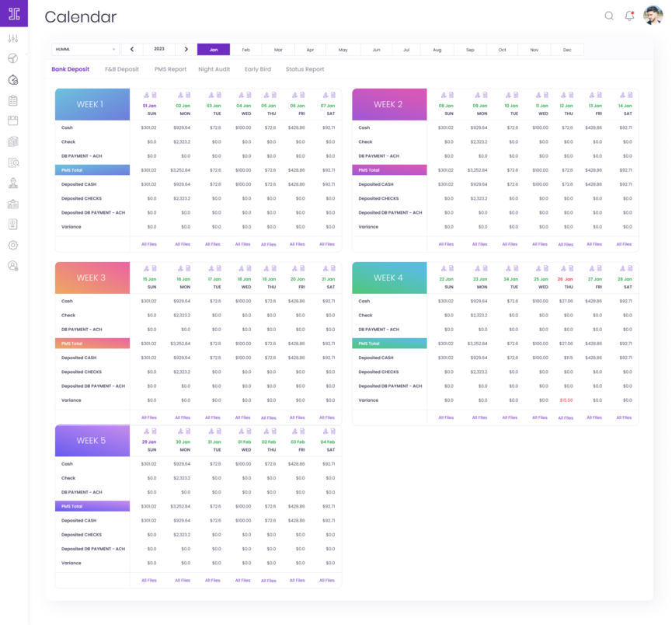Open the buildings icon in sidebar
The height and width of the screenshot is (625, 672).
(13, 141)
